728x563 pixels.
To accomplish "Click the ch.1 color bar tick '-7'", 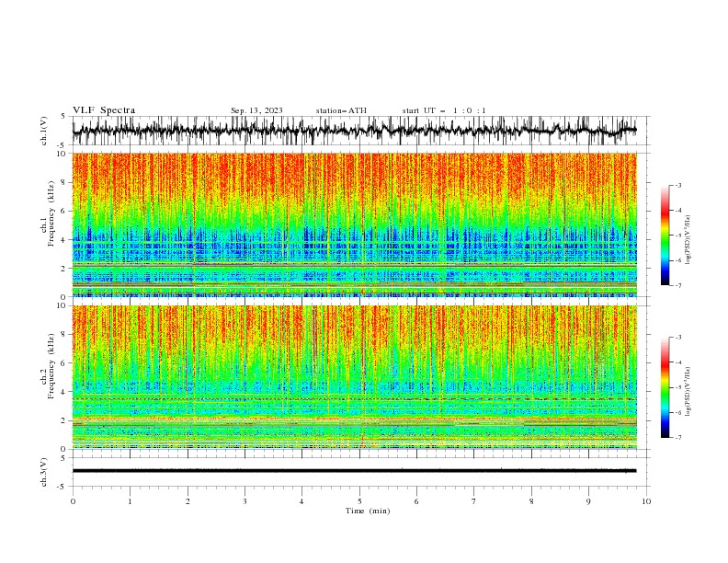I will point(678,285).
